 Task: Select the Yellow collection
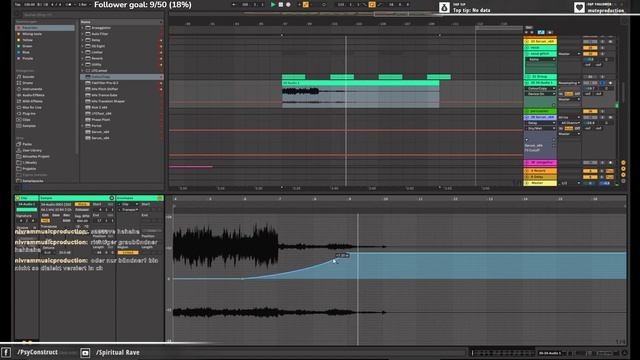[x=27, y=40]
